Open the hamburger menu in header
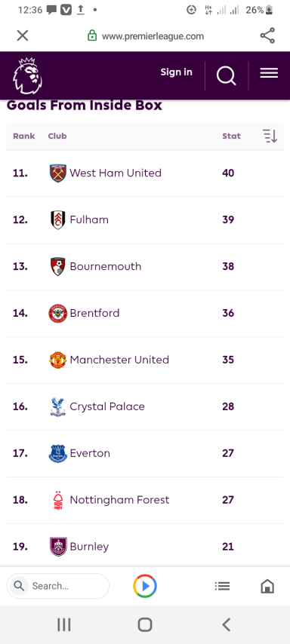 pyautogui.click(x=269, y=73)
